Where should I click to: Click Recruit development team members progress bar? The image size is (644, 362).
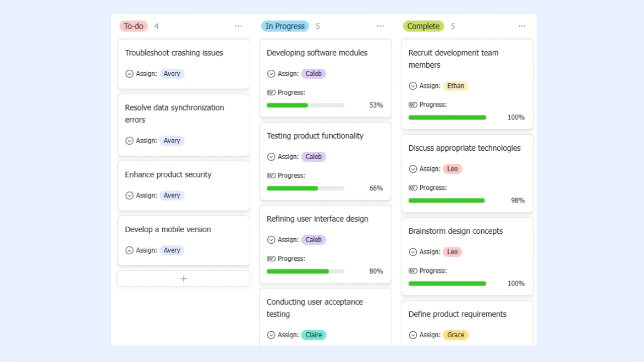pyautogui.click(x=447, y=118)
